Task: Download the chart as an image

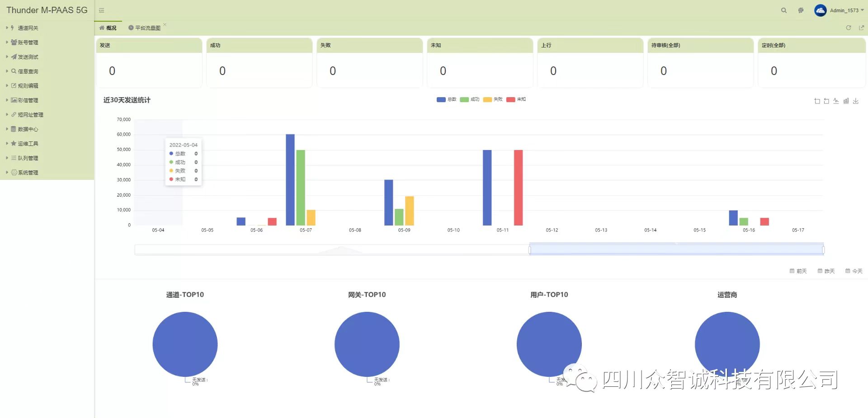Action: [856, 101]
